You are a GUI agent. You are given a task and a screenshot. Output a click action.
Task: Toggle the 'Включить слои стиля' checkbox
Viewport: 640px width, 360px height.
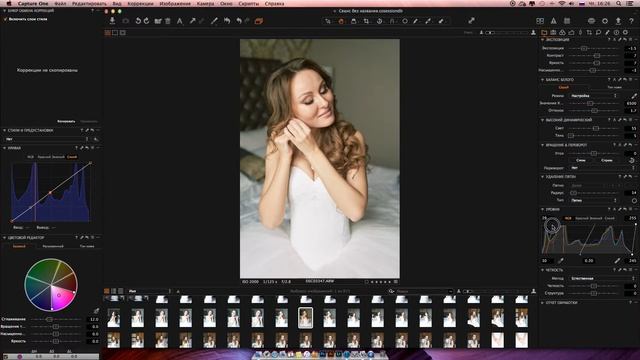coord(5,19)
